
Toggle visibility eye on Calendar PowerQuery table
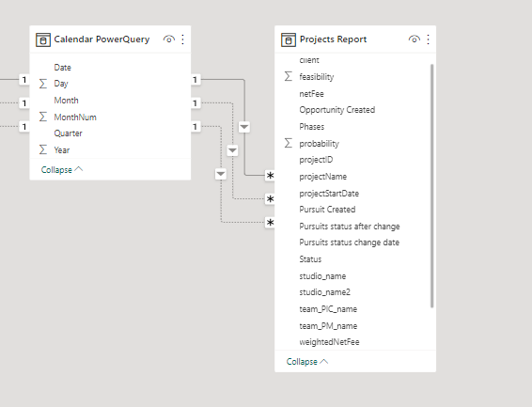click(169, 39)
